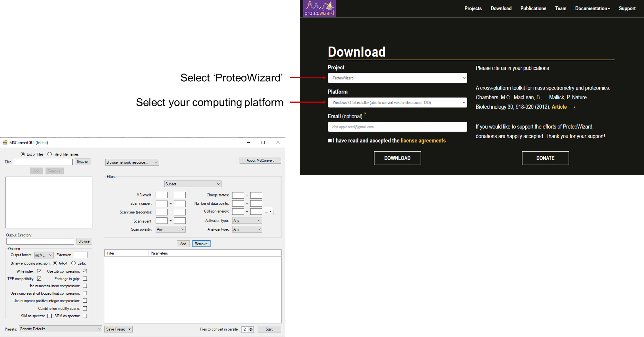Open the Scan polarity dropdown
Image resolution: width=644 pixels, height=337 pixels.
pyautogui.click(x=170, y=229)
